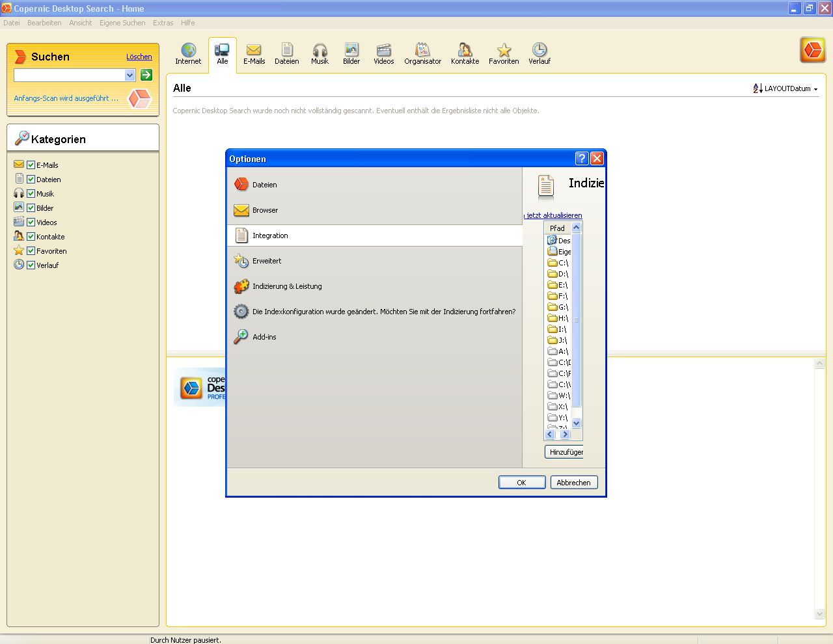Select Add-ins in Optionen dialog
The width and height of the screenshot is (833, 644).
pos(376,337)
